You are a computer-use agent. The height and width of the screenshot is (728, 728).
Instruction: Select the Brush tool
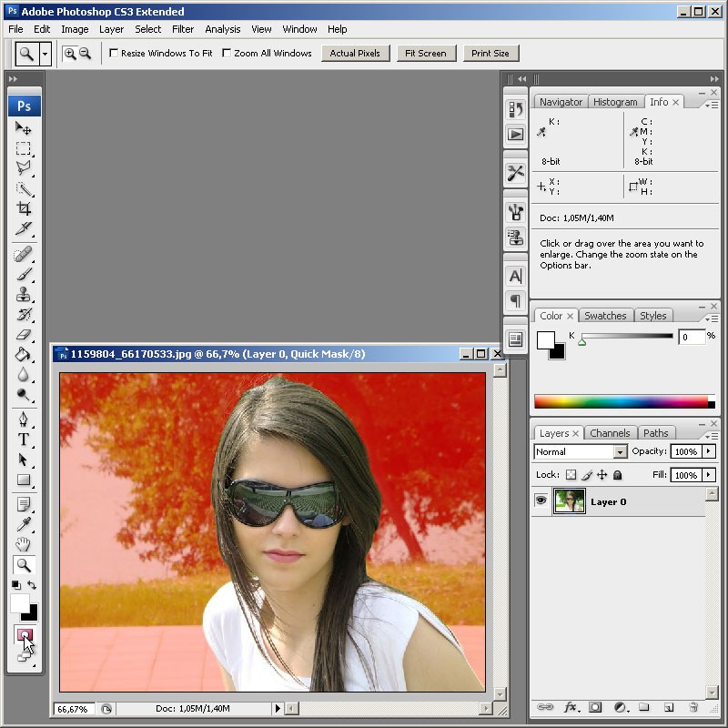pyautogui.click(x=24, y=275)
